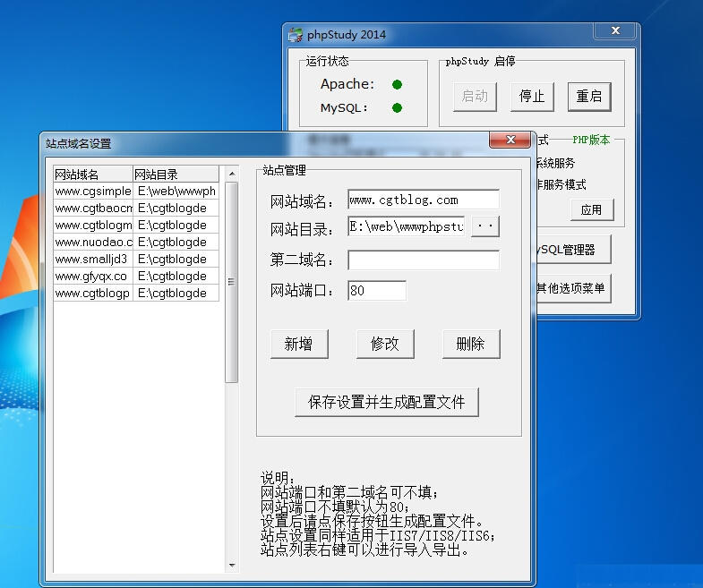Click the 新增 button
This screenshot has height=588, width=703.
click(x=299, y=344)
